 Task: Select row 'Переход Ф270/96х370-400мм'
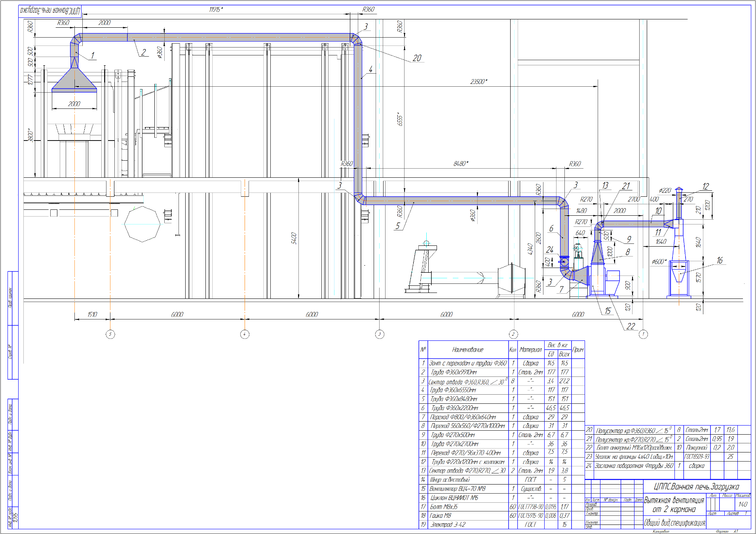[x=501, y=453]
